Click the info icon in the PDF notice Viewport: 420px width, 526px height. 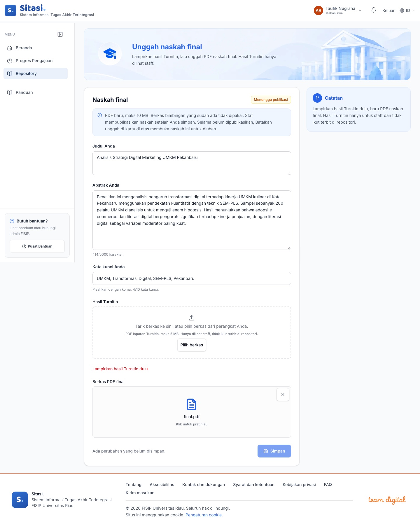(x=100, y=115)
